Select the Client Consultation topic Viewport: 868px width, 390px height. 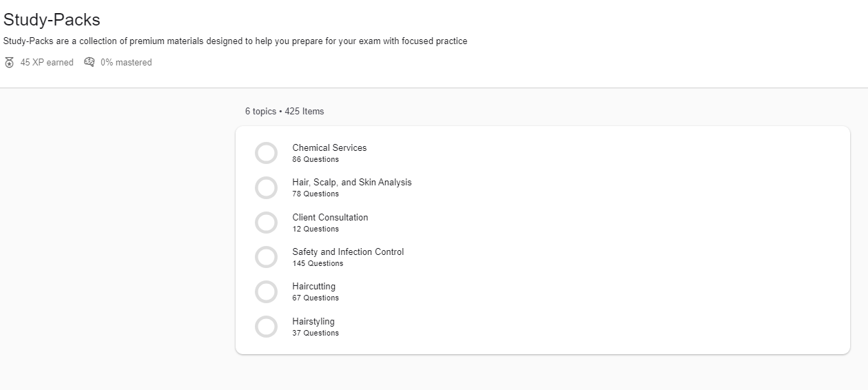pyautogui.click(x=330, y=217)
